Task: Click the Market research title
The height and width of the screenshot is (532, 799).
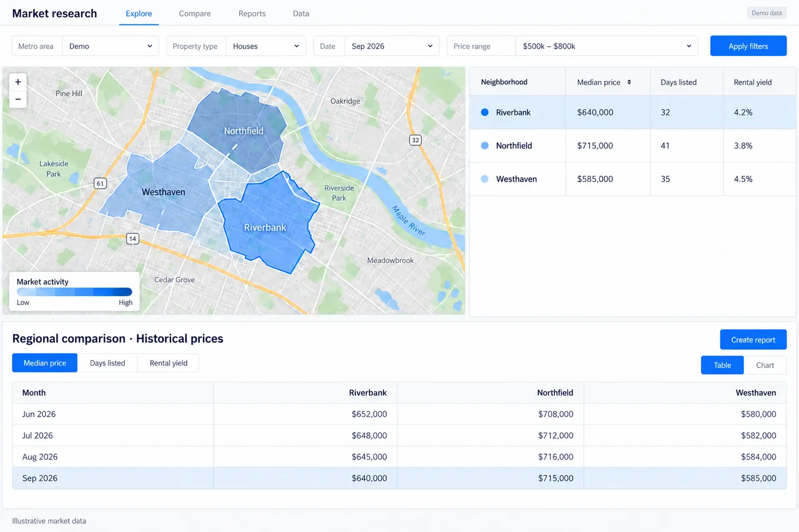Action: (x=55, y=14)
